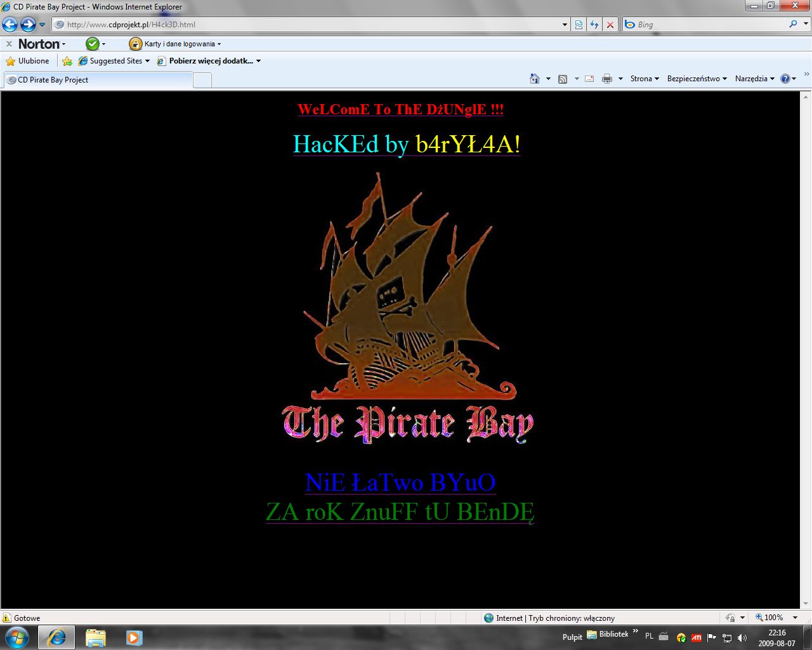Click the blue Help question mark icon
Image resolution: width=812 pixels, height=650 pixels.
[785, 79]
